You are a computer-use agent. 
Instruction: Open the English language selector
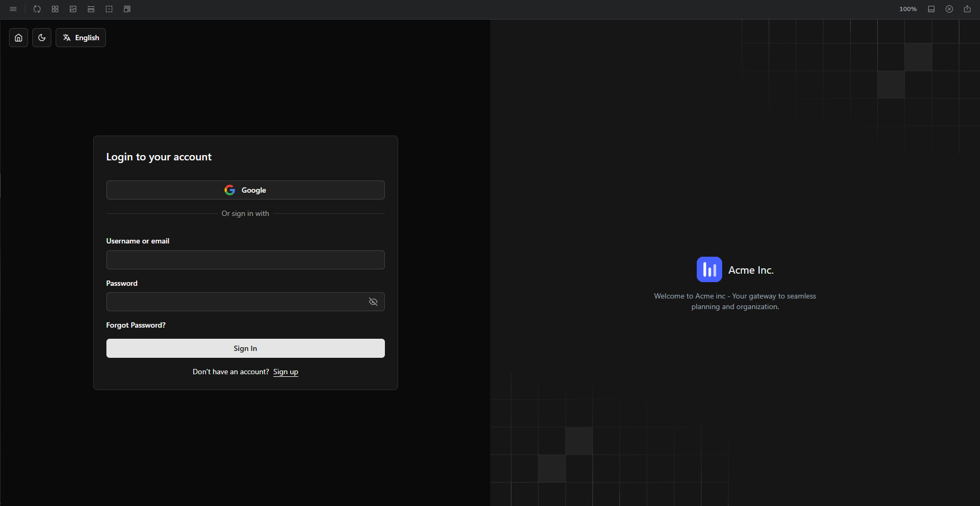click(80, 38)
